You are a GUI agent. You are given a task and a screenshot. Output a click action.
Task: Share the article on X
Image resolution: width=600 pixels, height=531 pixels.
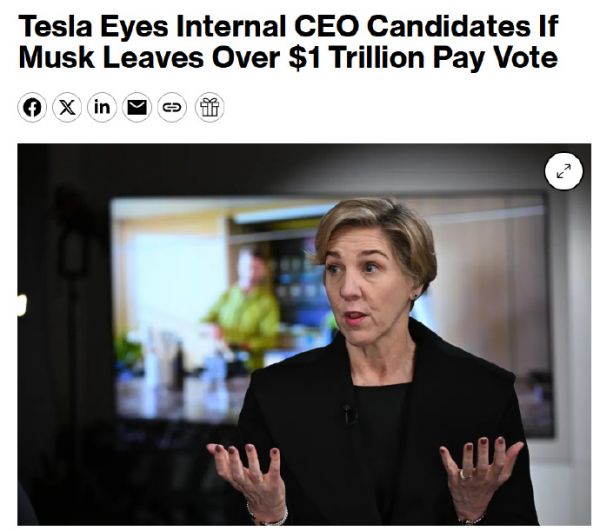(67, 108)
